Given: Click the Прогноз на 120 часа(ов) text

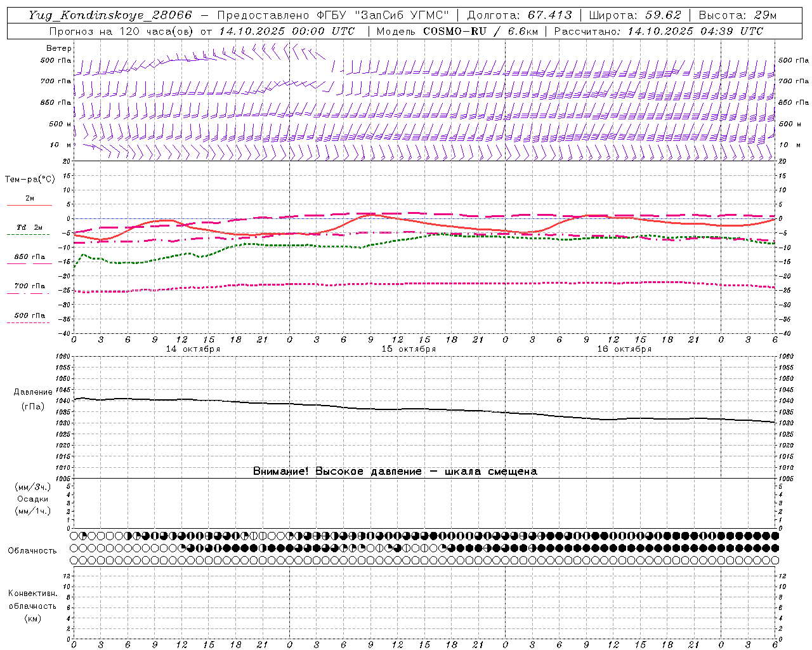Looking at the screenshot, I should click(122, 31).
